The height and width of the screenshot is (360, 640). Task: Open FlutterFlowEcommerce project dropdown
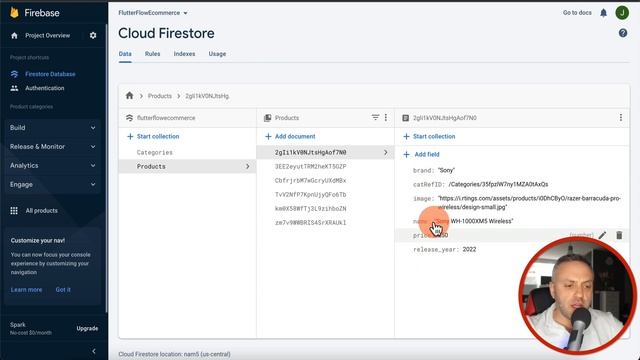[x=153, y=13]
